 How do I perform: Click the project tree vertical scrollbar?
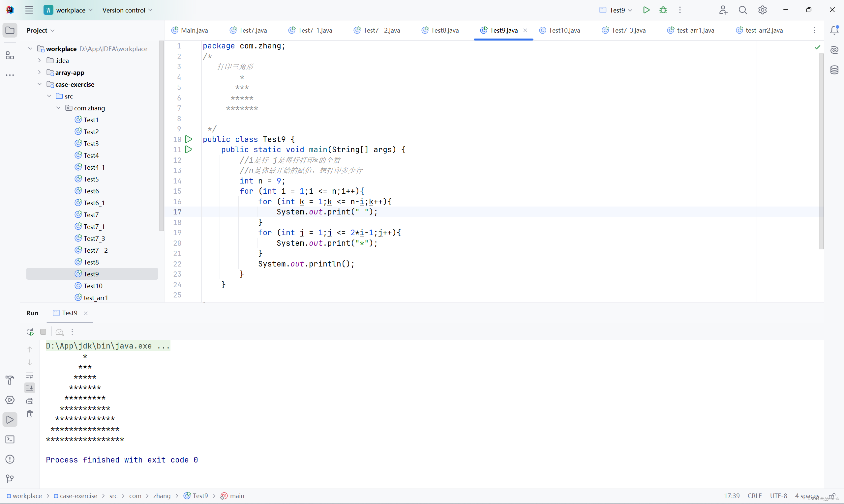[162, 136]
